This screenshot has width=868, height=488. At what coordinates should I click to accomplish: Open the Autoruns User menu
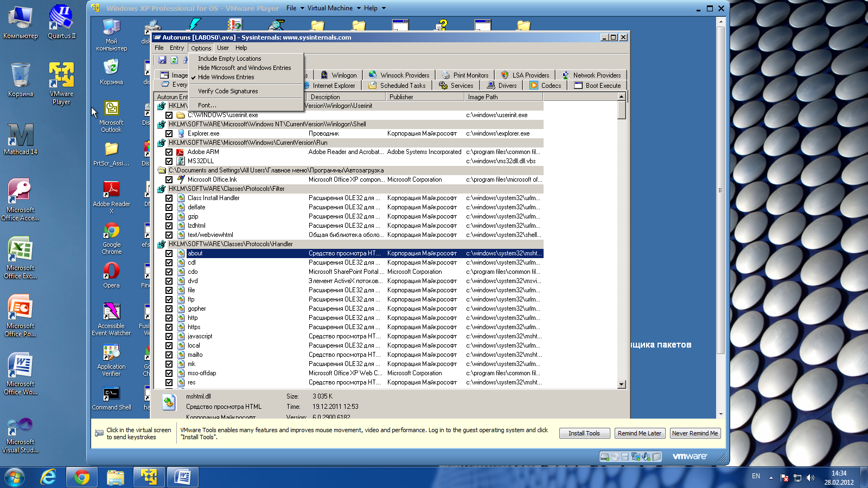pyautogui.click(x=223, y=48)
